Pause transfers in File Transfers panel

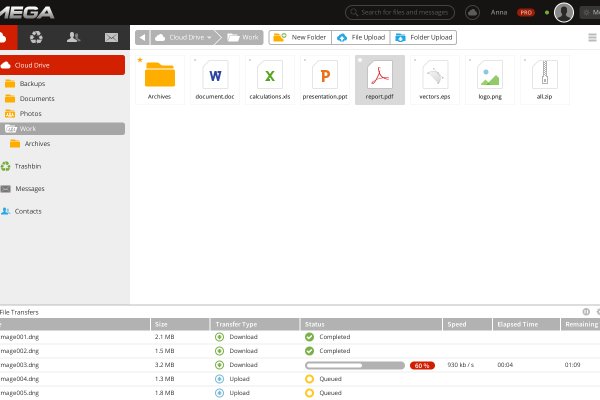click(586, 312)
